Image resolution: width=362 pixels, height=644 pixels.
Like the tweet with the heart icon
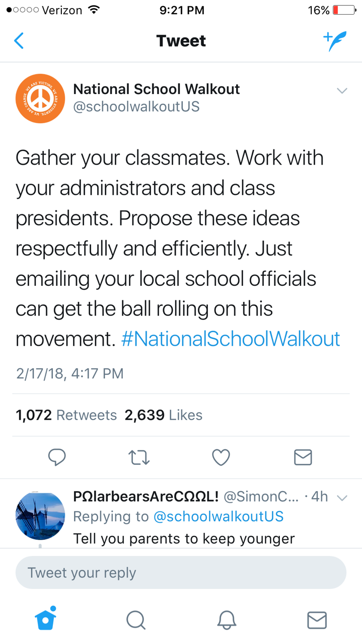click(221, 457)
